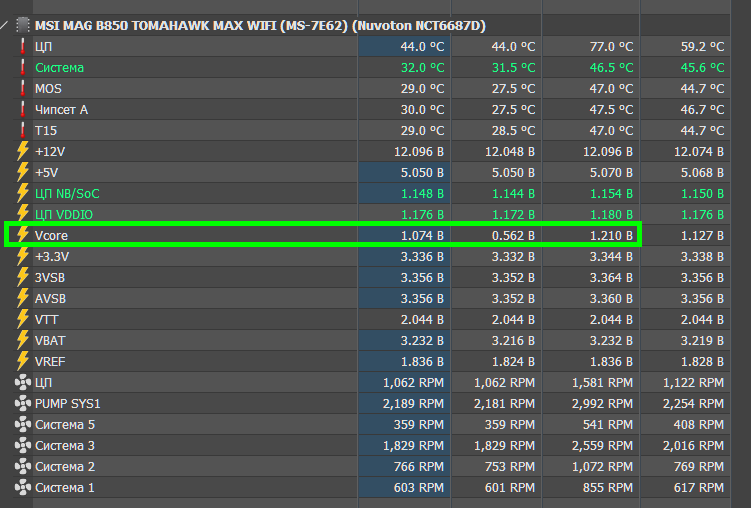
Task: Select the voltage bolt icon for +5V
Action: click(x=22, y=172)
